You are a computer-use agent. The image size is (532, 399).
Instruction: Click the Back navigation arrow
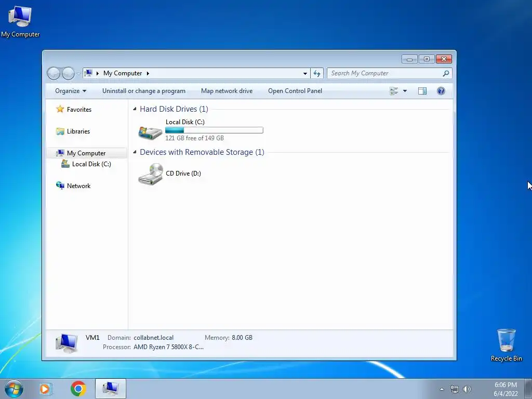[x=54, y=73]
